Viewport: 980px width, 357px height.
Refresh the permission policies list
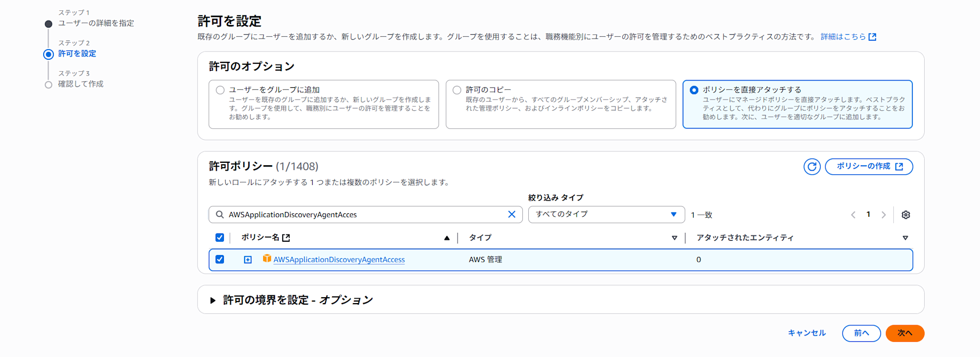click(812, 167)
